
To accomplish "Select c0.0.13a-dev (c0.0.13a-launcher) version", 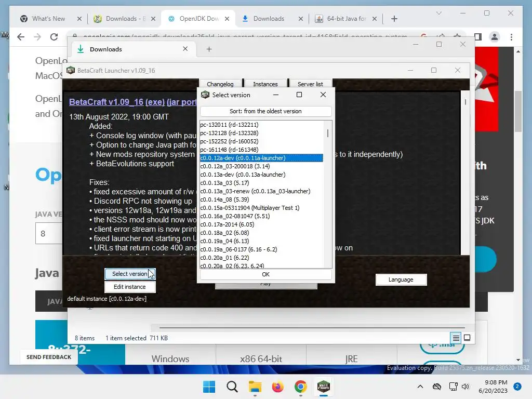I will pyautogui.click(x=261, y=175).
